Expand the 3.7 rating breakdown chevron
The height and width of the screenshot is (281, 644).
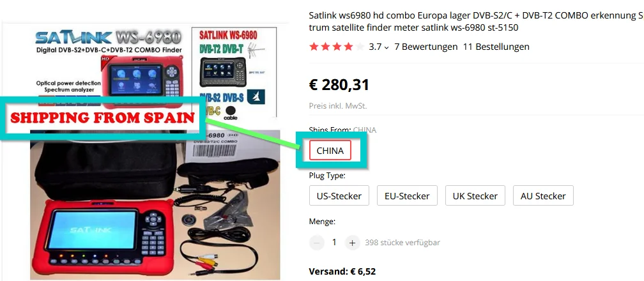[387, 47]
